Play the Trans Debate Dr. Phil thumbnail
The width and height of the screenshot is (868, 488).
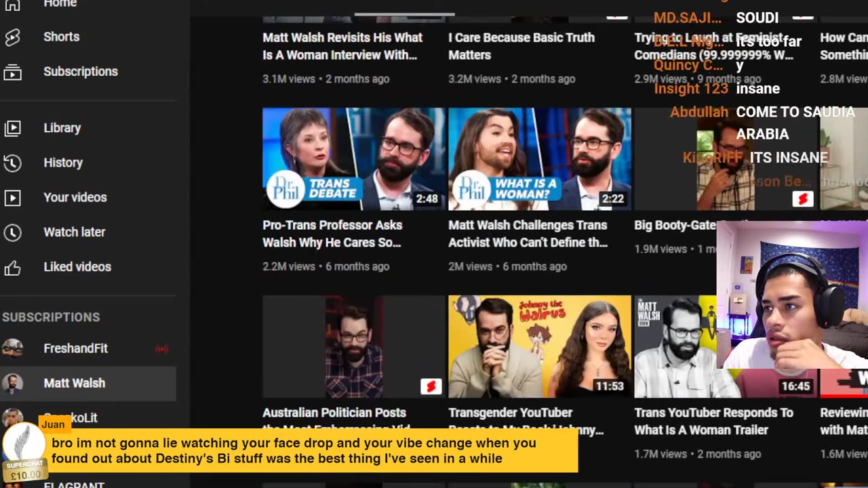coord(354,159)
